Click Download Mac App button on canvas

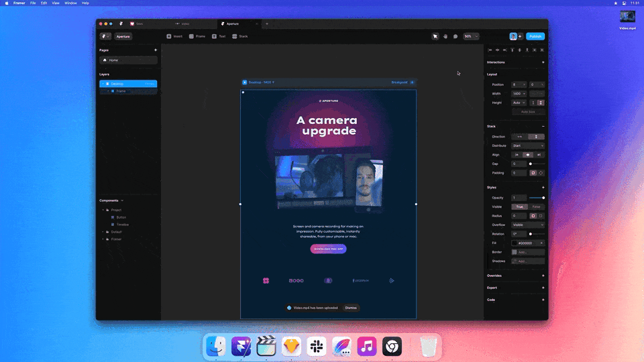[x=328, y=249]
